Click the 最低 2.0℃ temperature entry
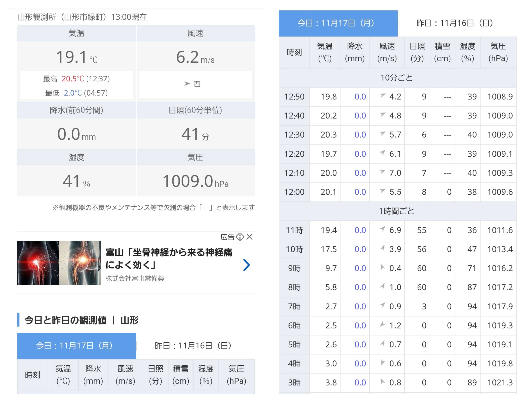This screenshot has height=400, width=532. click(x=76, y=93)
